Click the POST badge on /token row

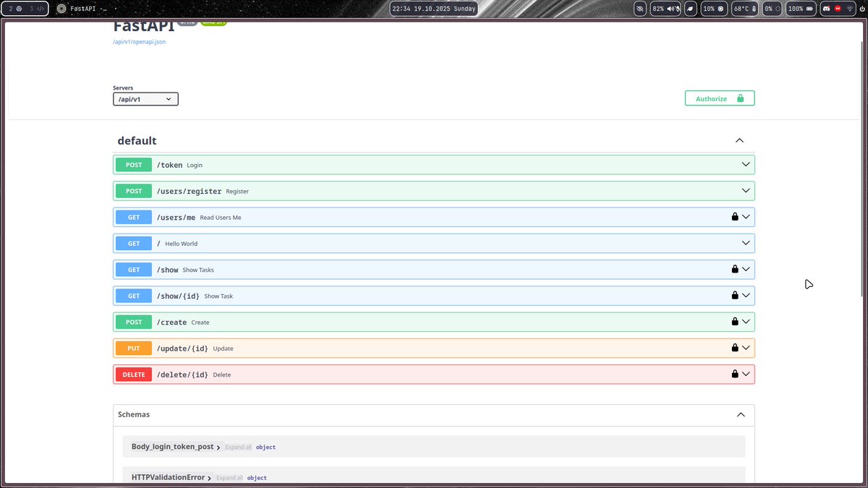pyautogui.click(x=134, y=165)
